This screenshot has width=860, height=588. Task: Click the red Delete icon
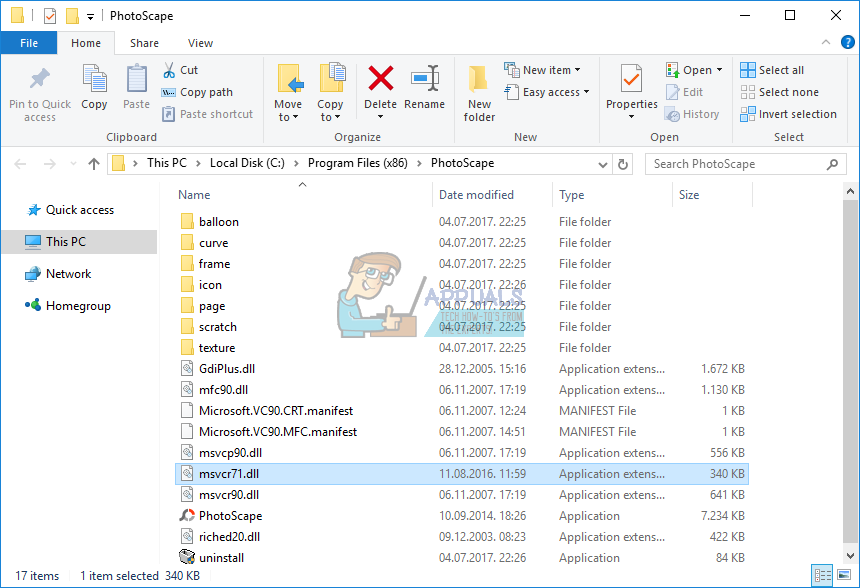coord(381,78)
